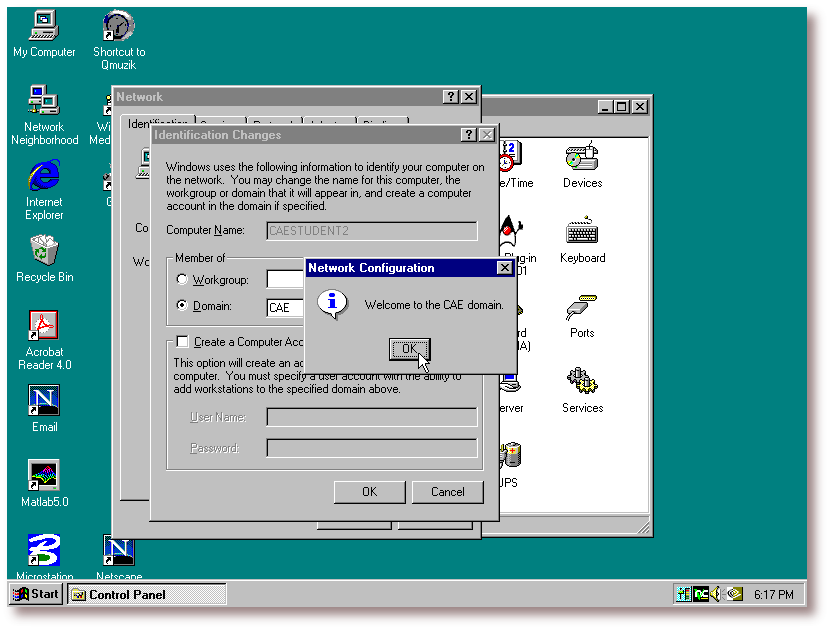Click the Domain name text field
This screenshot has width=830, height=630.
pyautogui.click(x=285, y=307)
